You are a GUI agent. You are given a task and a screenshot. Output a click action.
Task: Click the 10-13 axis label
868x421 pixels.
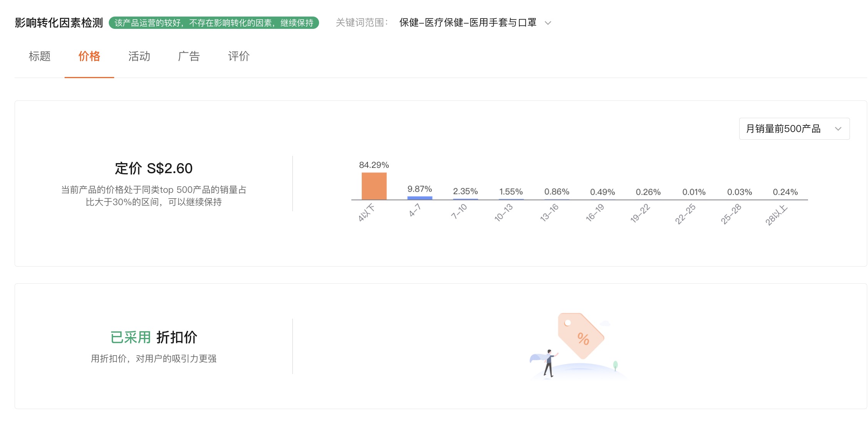click(x=504, y=213)
